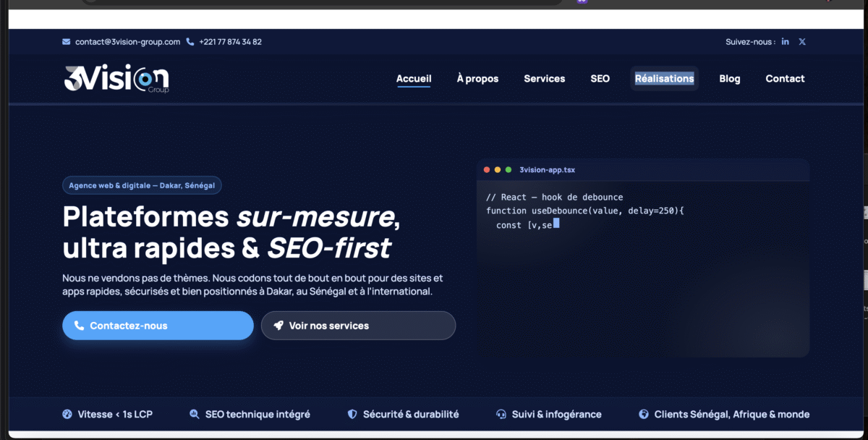Screen dimensions: 868x440
Task: Click the "function useDebounce" code line
Action: 585,211
